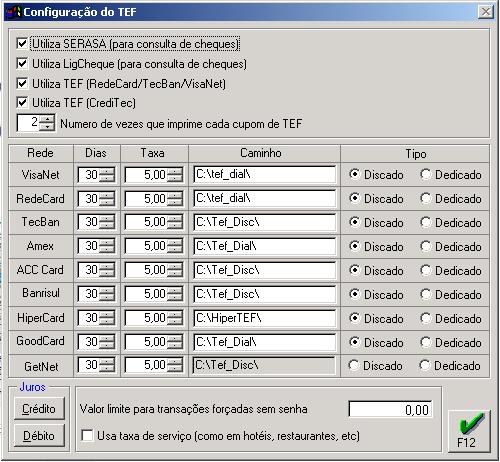Adjust RedeCard Dias spinner
Screen dimensions: 500x462
107,199
